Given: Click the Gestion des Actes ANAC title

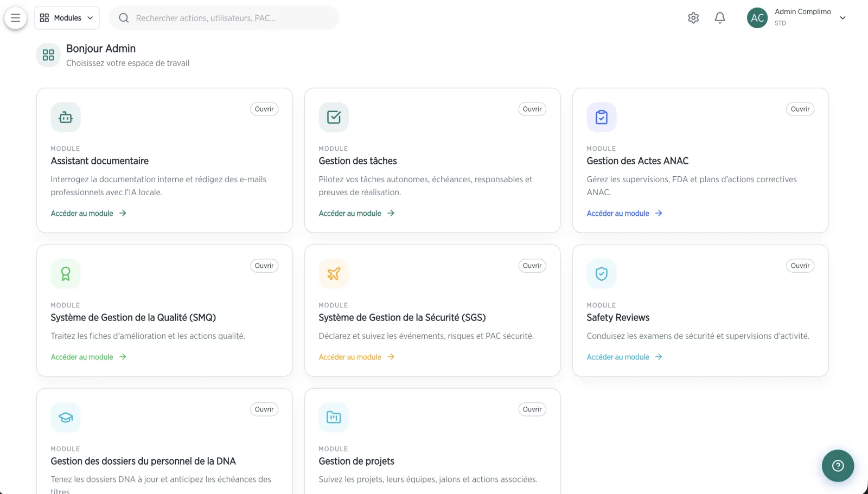Looking at the screenshot, I should tap(637, 161).
